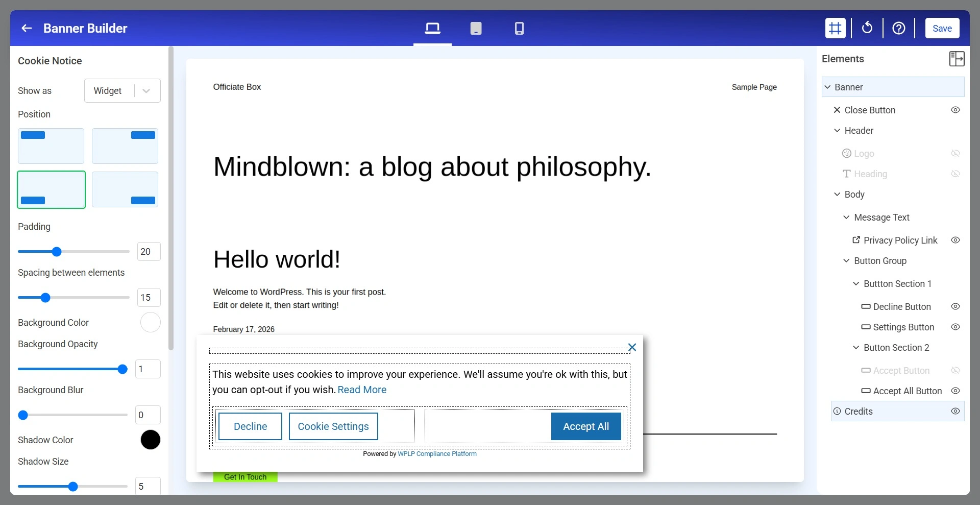This screenshot has width=980, height=505.
Task: Show the hidden Accept Button element
Action: [x=955, y=370]
